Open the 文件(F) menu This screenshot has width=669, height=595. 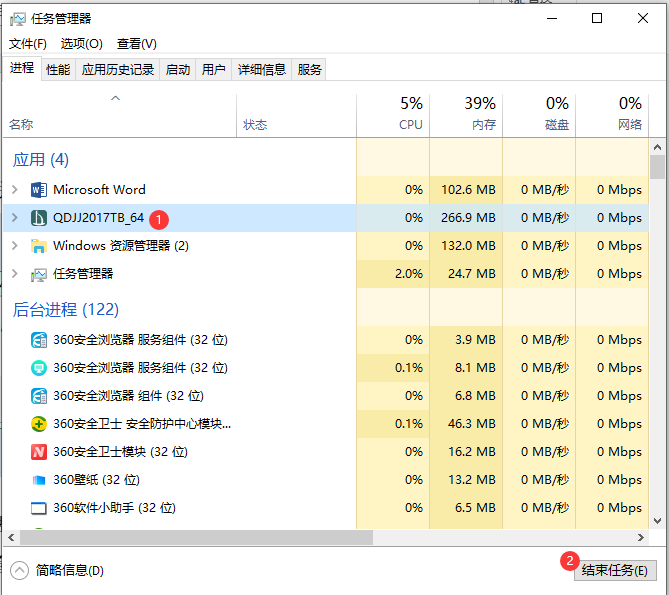tap(28, 44)
